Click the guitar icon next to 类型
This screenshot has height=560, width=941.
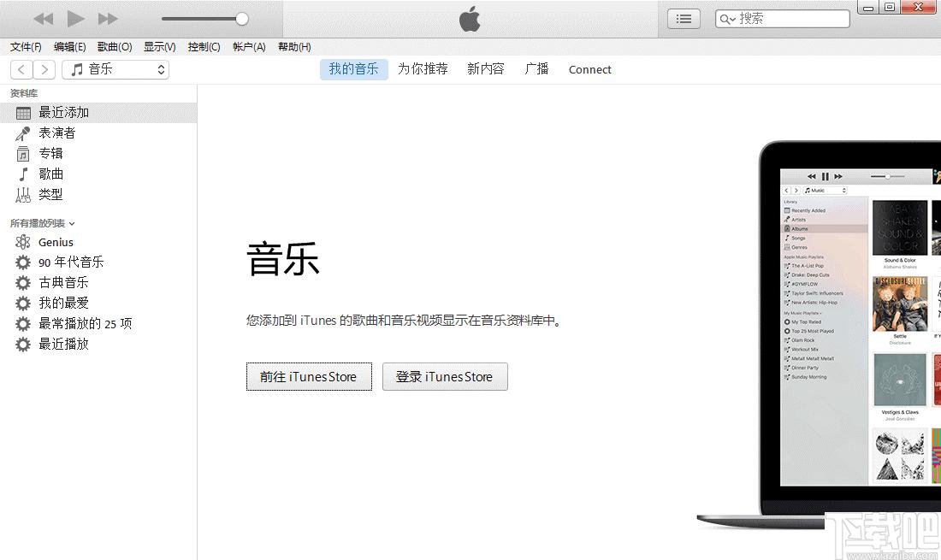click(x=23, y=195)
